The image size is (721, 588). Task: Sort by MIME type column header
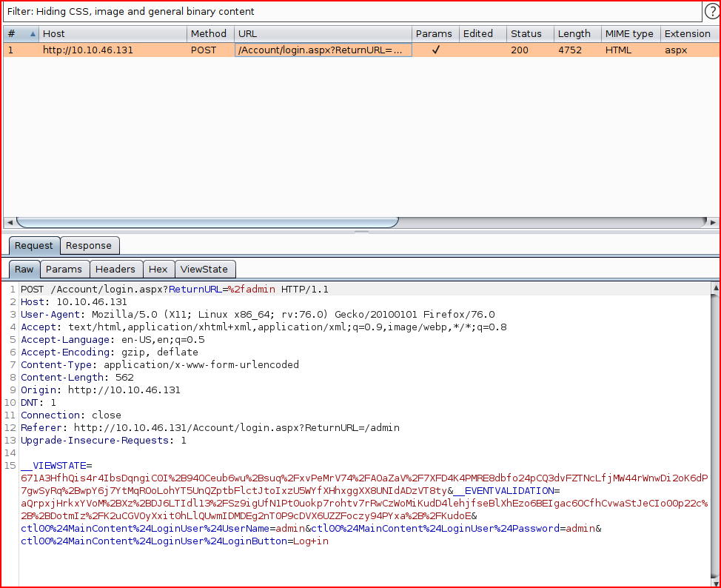[x=631, y=33]
